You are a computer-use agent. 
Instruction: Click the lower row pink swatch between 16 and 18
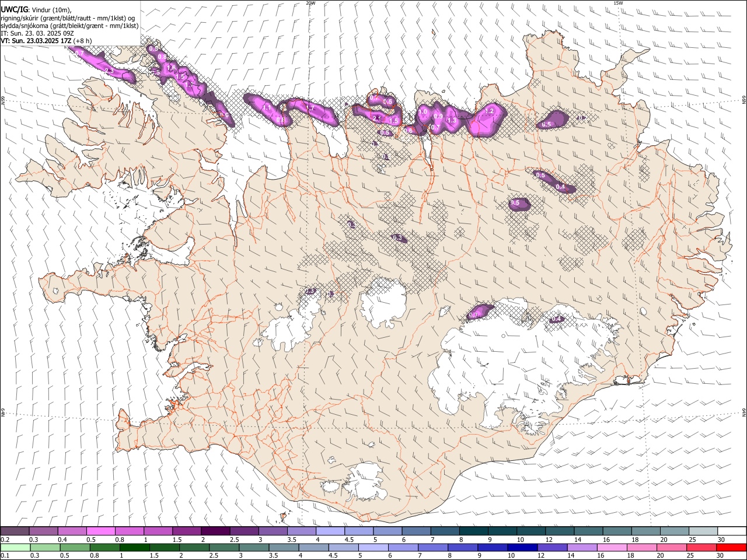611,547
